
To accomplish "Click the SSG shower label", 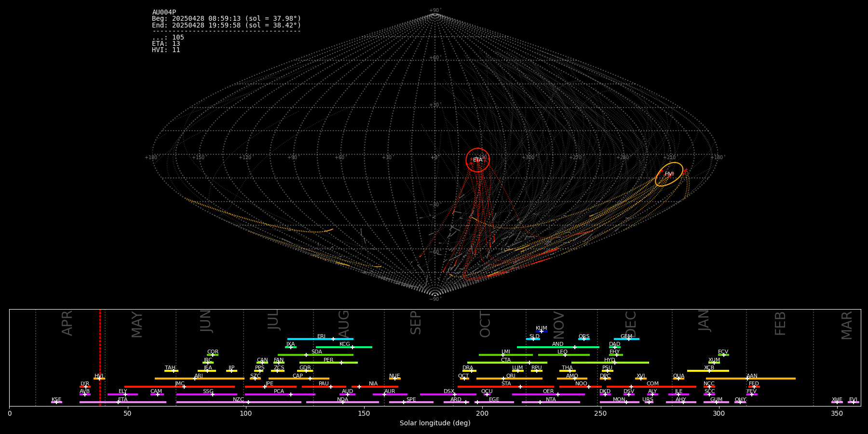I will [x=208, y=392].
